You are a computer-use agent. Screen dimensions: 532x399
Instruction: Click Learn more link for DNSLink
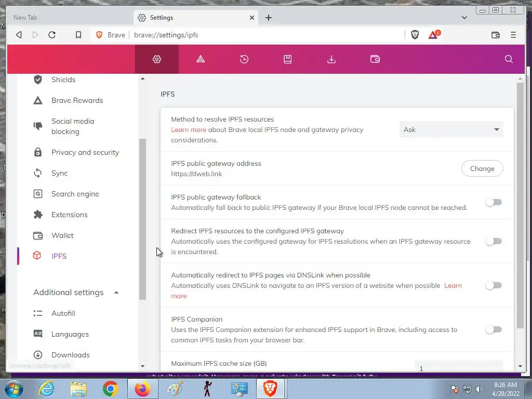click(x=453, y=286)
